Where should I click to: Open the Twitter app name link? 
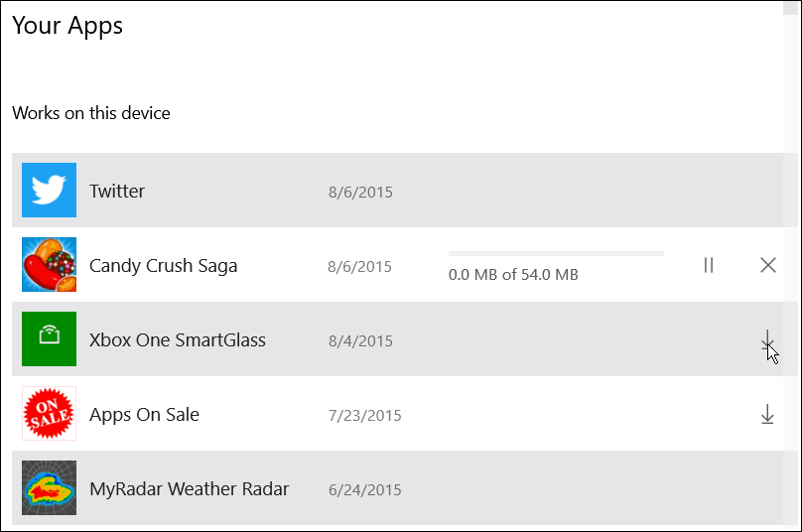click(x=117, y=191)
